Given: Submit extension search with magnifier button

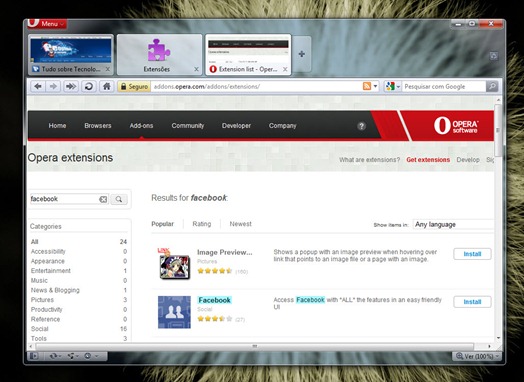Looking at the screenshot, I should coord(119,199).
